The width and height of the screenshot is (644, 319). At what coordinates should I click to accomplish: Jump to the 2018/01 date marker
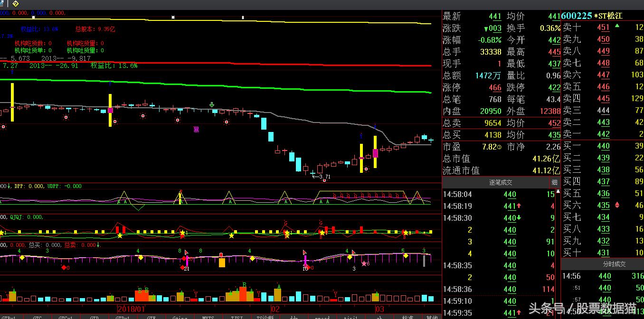coord(132,309)
